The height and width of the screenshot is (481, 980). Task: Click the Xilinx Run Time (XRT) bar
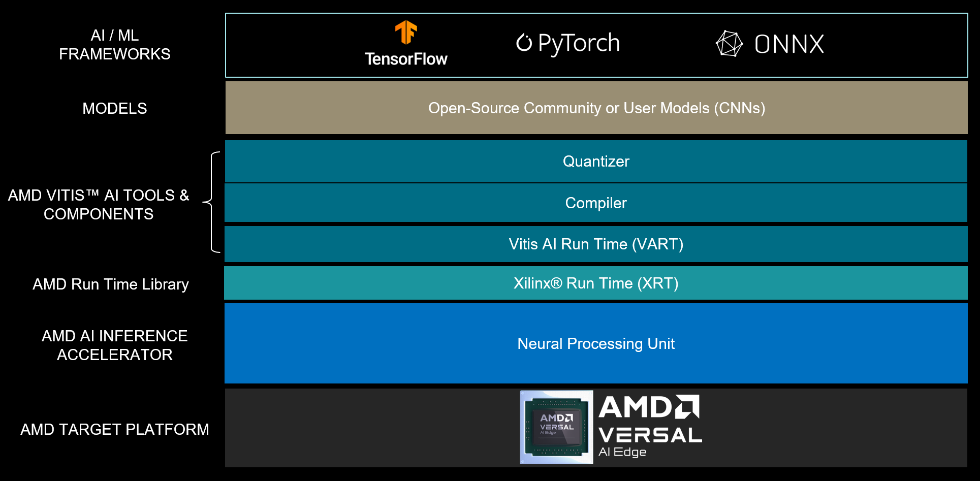[x=596, y=283]
